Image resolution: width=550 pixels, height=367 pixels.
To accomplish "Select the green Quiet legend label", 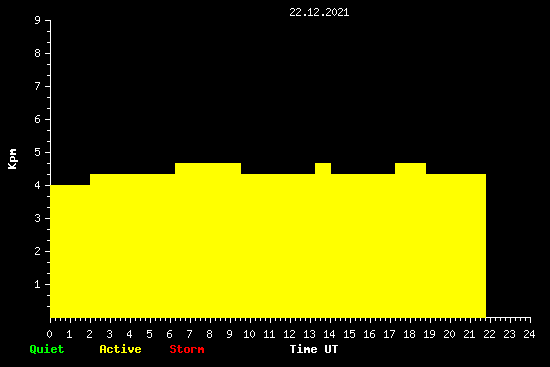I will [x=47, y=349].
